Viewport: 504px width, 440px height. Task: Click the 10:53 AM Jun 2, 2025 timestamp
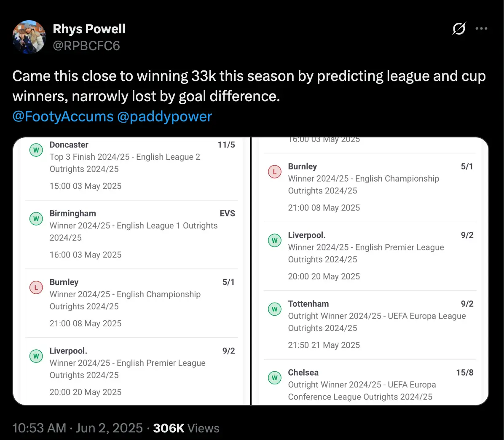tap(78, 428)
